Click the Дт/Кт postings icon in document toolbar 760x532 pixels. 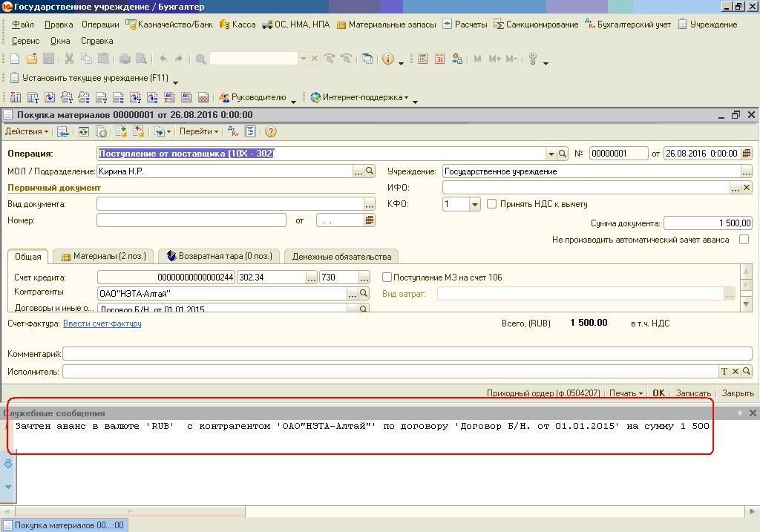coord(233,131)
